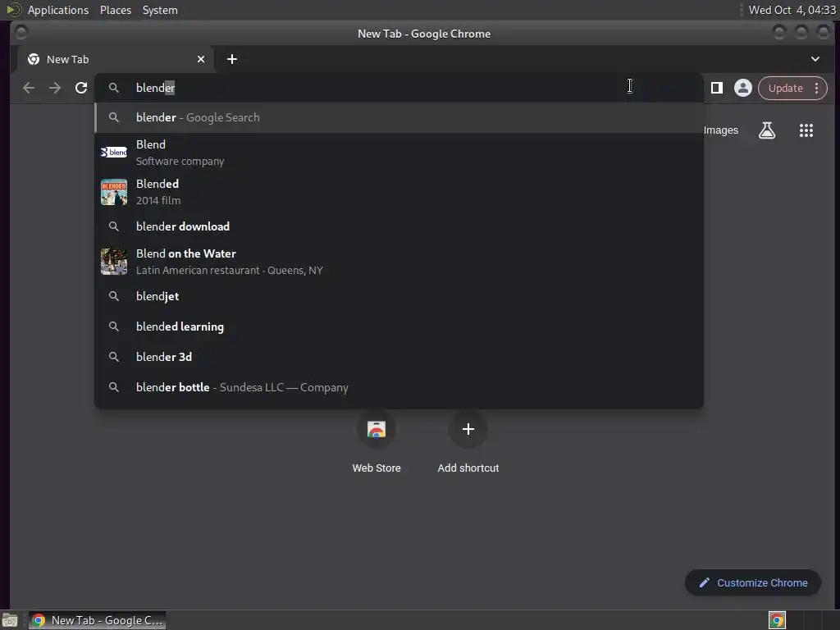The height and width of the screenshot is (630, 840).
Task: Open the Images link
Action: coord(720,130)
